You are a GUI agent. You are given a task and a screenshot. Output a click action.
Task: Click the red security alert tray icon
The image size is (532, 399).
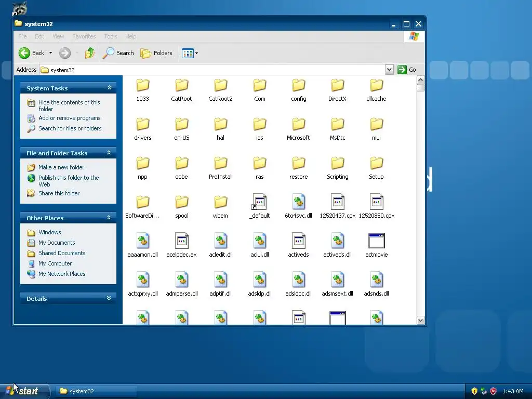point(494,391)
